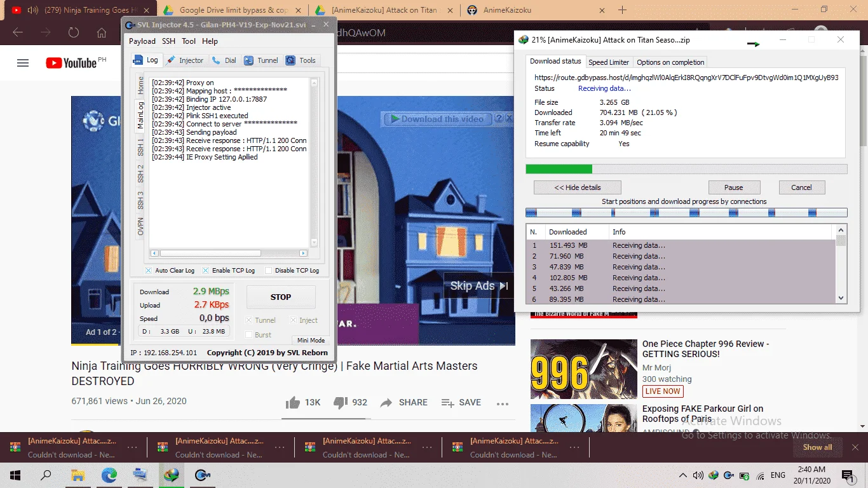Image resolution: width=868 pixels, height=488 pixels.
Task: Click the Download this video button
Action: (x=437, y=119)
